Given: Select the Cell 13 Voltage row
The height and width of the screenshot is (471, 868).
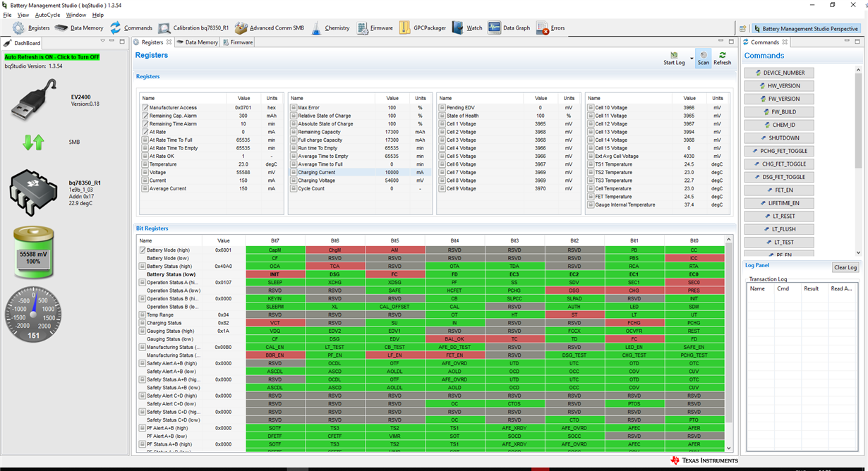Looking at the screenshot, I should pos(658,132).
